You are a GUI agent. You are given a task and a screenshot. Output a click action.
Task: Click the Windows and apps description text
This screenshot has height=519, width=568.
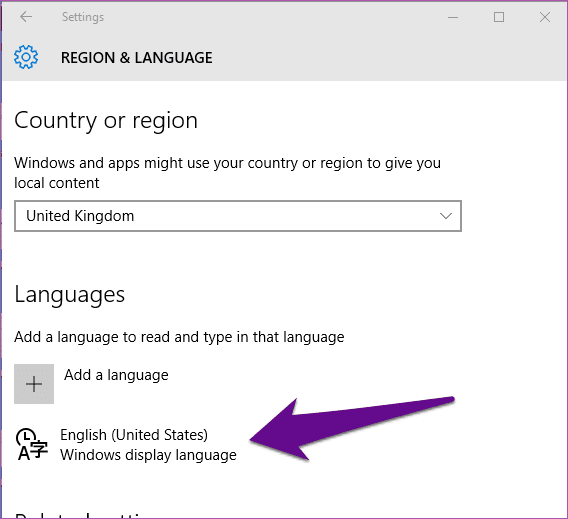tap(227, 173)
